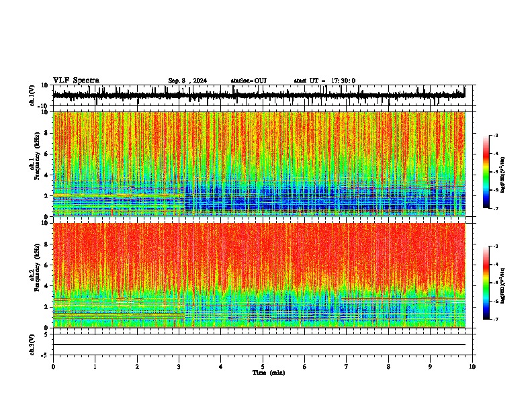
Task: Click the 'VLF Spectra' title text
Action: pyautogui.click(x=76, y=81)
